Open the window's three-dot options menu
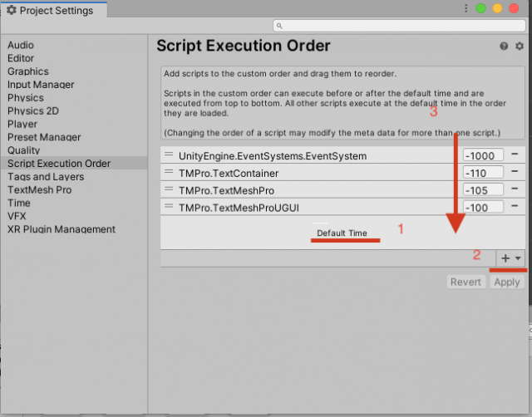532x417 pixels. tap(465, 9)
